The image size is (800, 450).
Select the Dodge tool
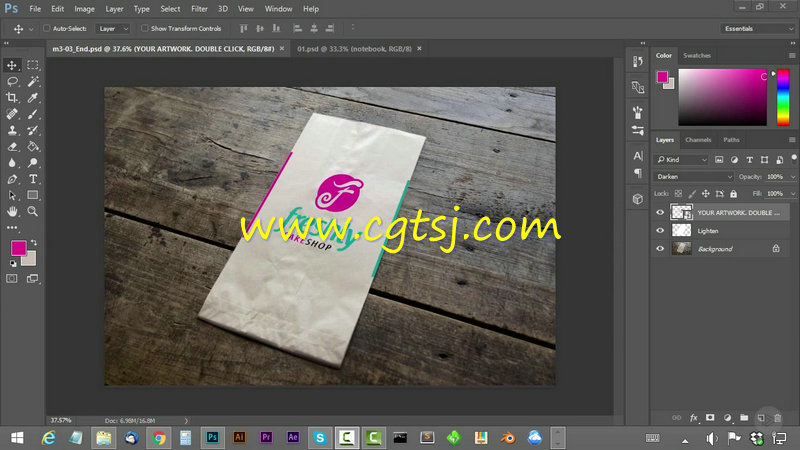pyautogui.click(x=33, y=163)
